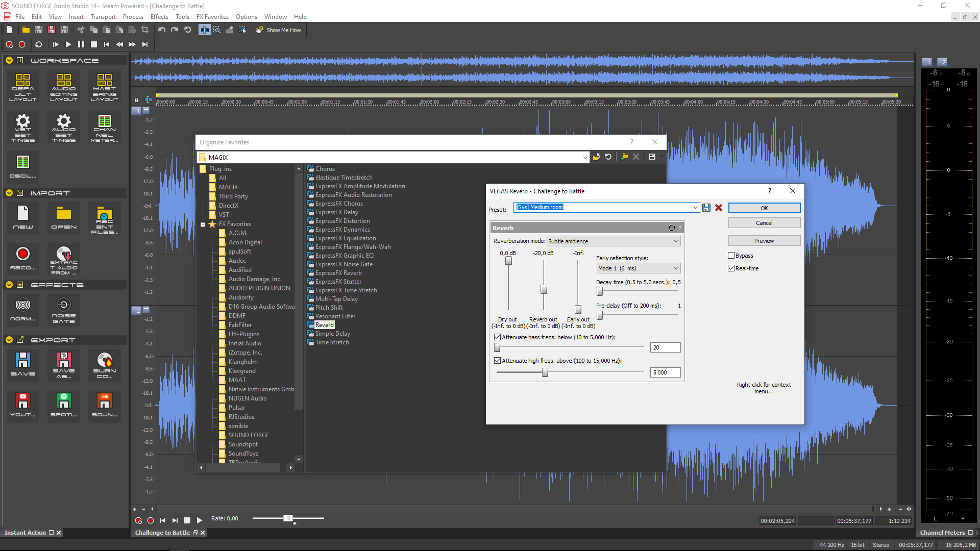This screenshot has height=551, width=980.
Task: Open the Preset combo box list
Action: 695,208
